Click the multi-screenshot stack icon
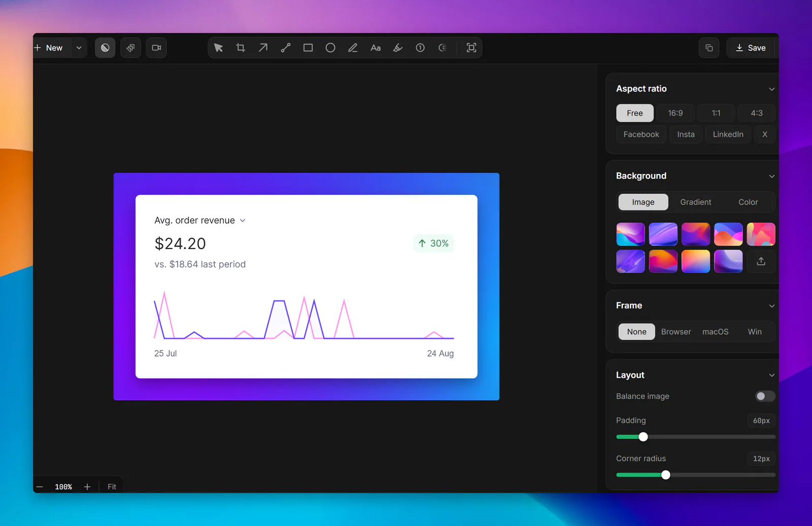The image size is (812, 526). tap(130, 48)
